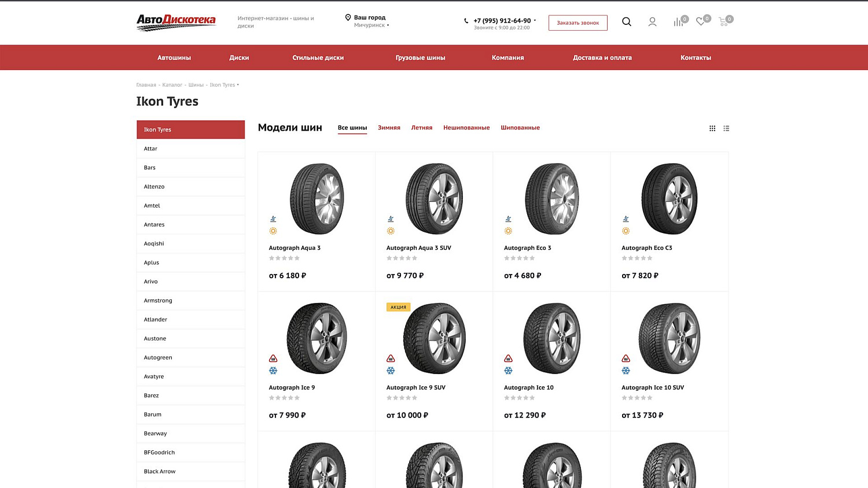Viewport: 868px width, 488px height.
Task: Open the user account icon
Action: pos(652,22)
